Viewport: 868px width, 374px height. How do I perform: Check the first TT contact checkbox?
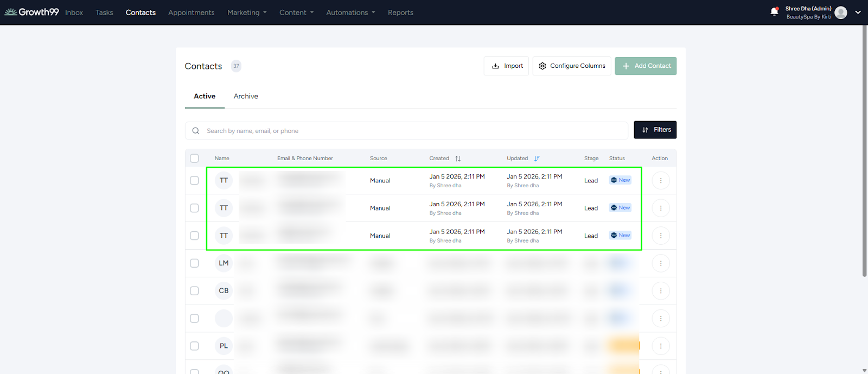194,181
